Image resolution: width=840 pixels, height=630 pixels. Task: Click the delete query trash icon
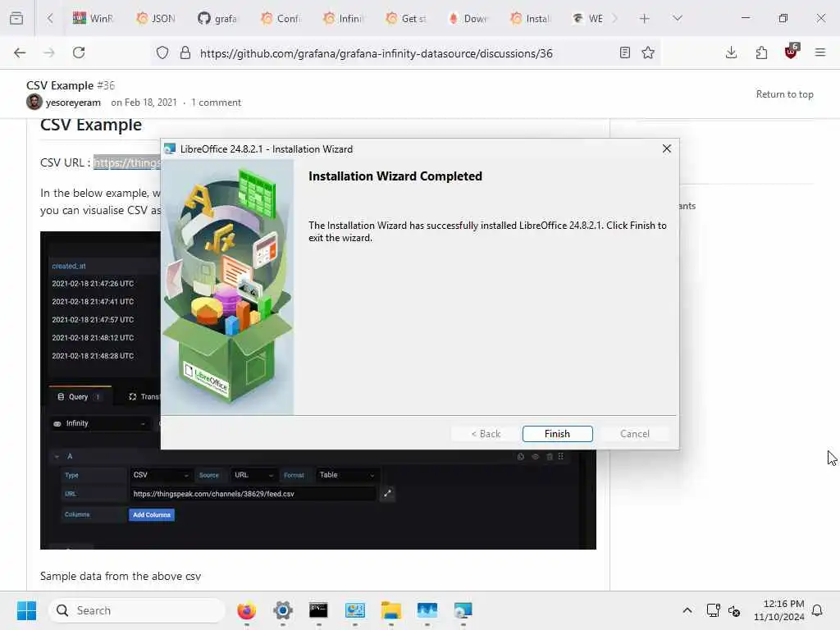pos(549,456)
